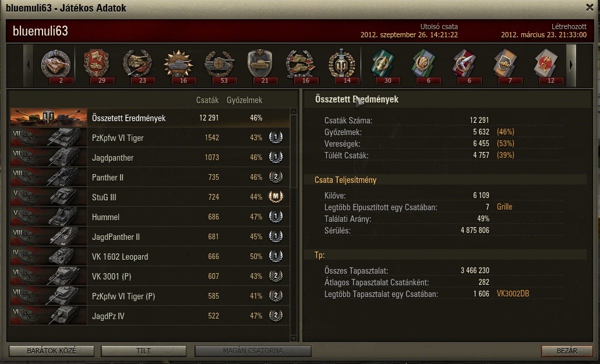Select the sun-shaped tank medal with 16
Image resolution: width=600 pixels, height=364 pixels.
tap(178, 65)
